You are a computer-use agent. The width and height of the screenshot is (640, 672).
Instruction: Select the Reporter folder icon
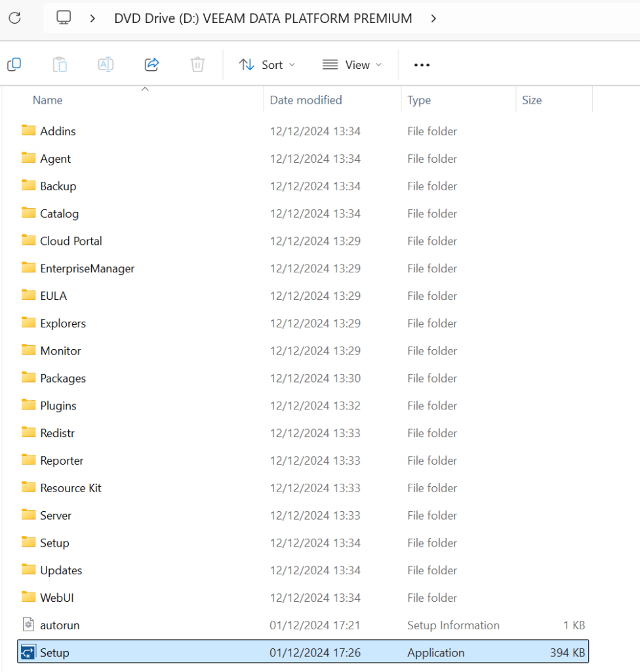(29, 459)
